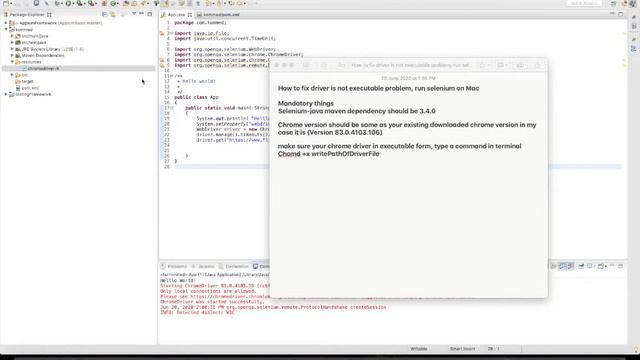Open Package Explorer view menu triangle

[134, 14]
